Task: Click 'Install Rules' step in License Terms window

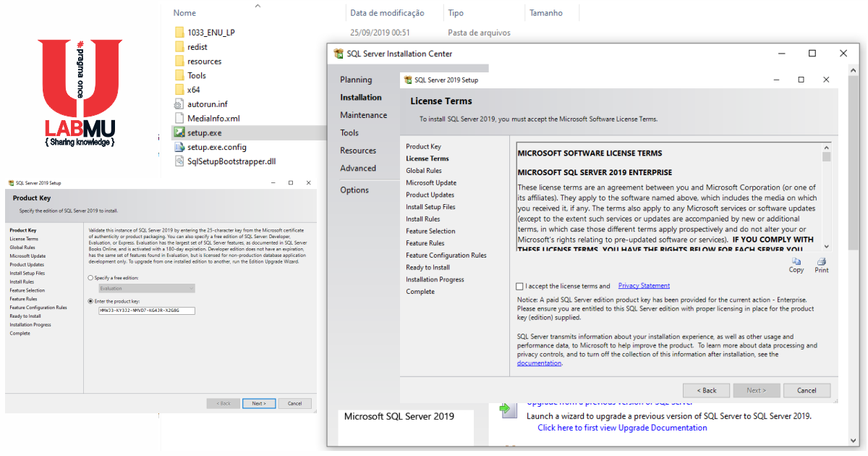Action: (x=423, y=219)
